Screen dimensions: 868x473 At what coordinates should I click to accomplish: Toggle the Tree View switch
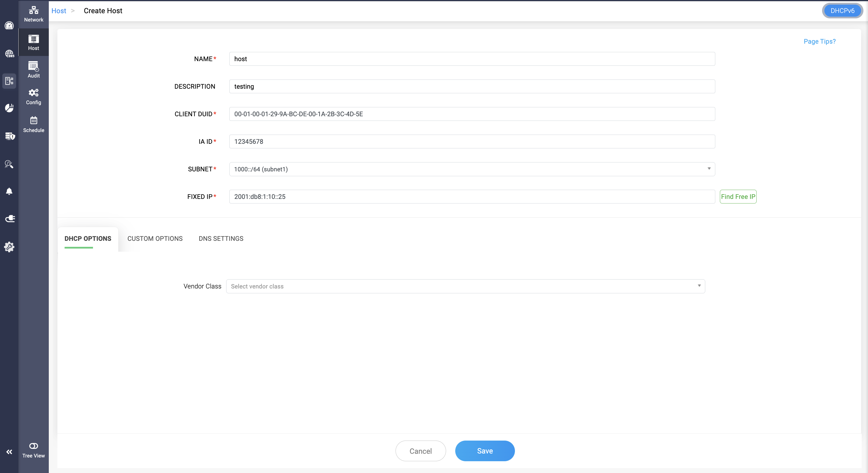[x=33, y=446]
